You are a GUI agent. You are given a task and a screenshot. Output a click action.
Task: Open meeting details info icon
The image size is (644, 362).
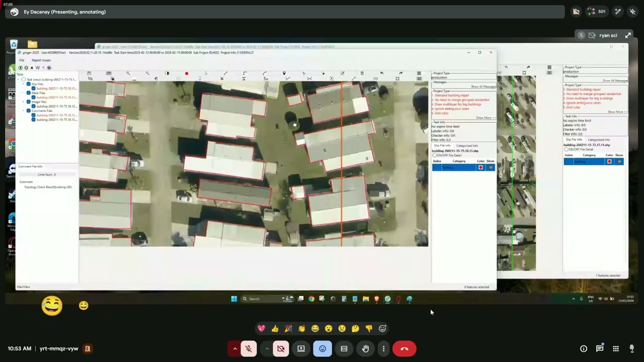point(584,348)
